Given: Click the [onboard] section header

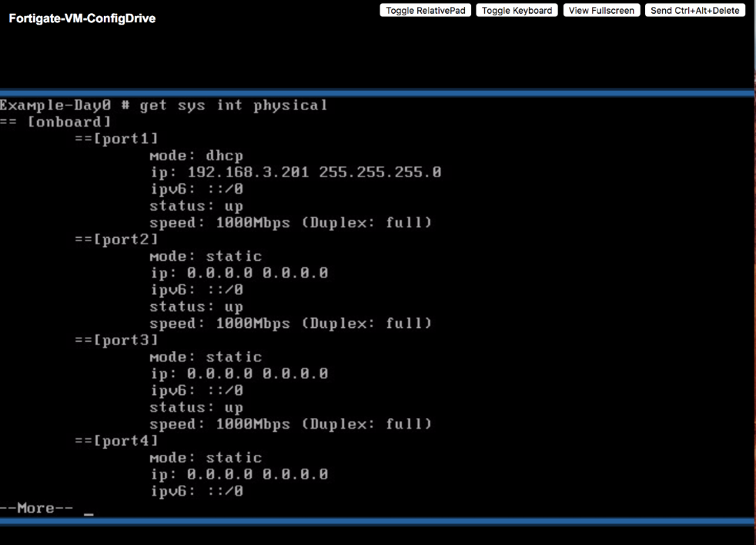Looking at the screenshot, I should coord(69,122).
